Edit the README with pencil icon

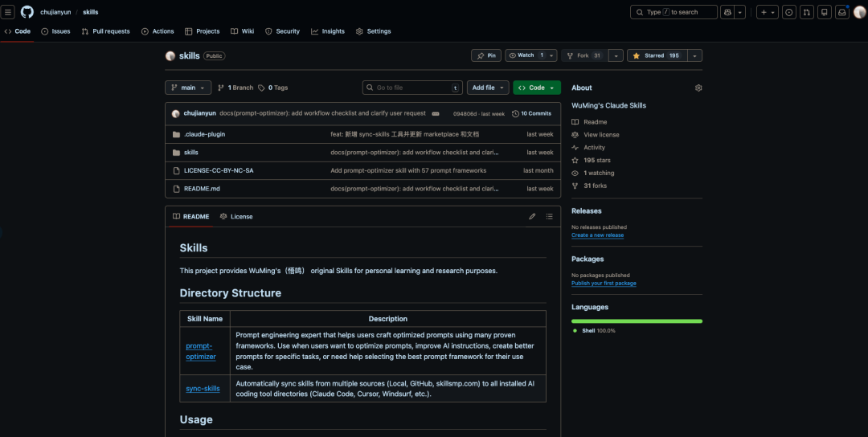532,216
